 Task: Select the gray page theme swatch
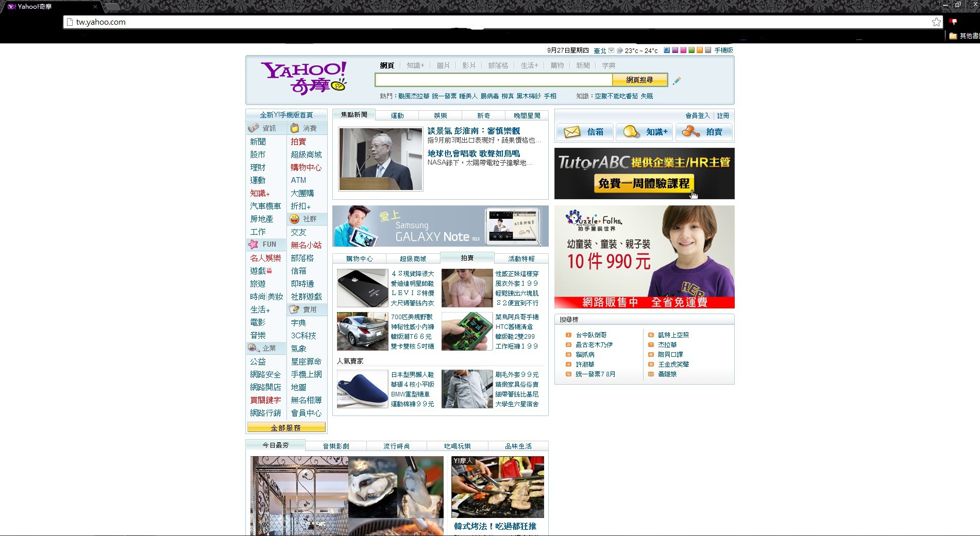coord(708,50)
